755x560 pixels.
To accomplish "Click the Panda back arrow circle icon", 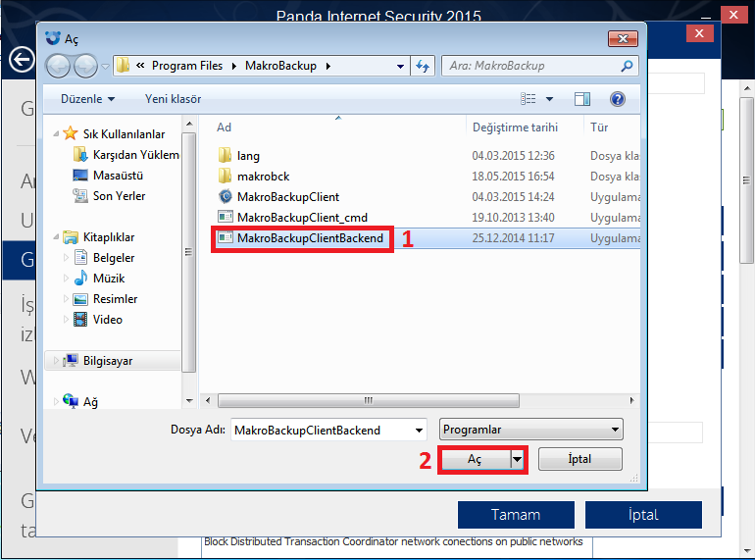I will (x=22, y=60).
